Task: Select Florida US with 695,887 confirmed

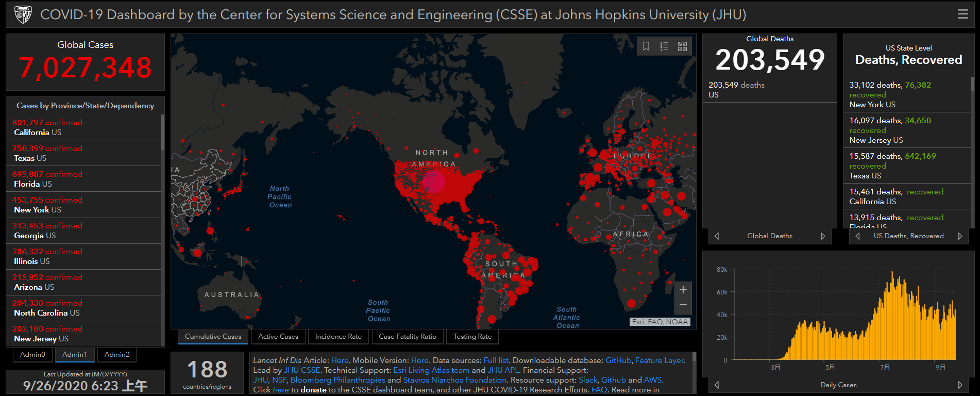Action: [x=83, y=179]
